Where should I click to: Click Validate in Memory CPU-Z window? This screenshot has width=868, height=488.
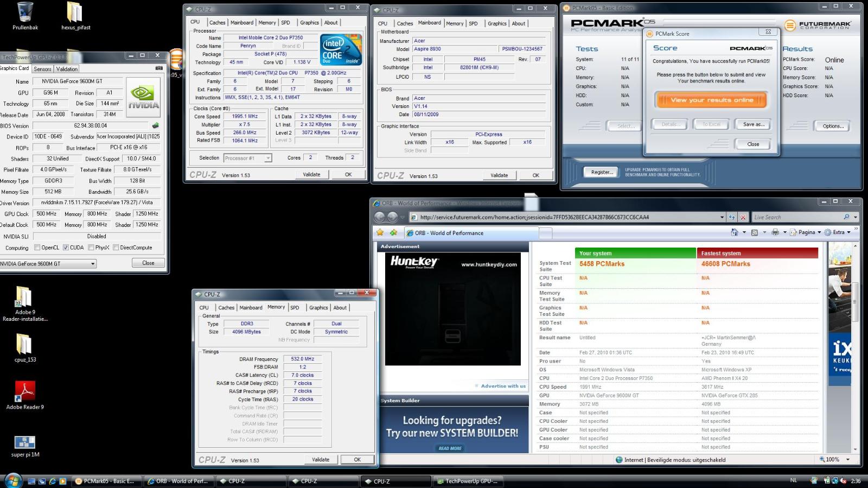pos(320,459)
